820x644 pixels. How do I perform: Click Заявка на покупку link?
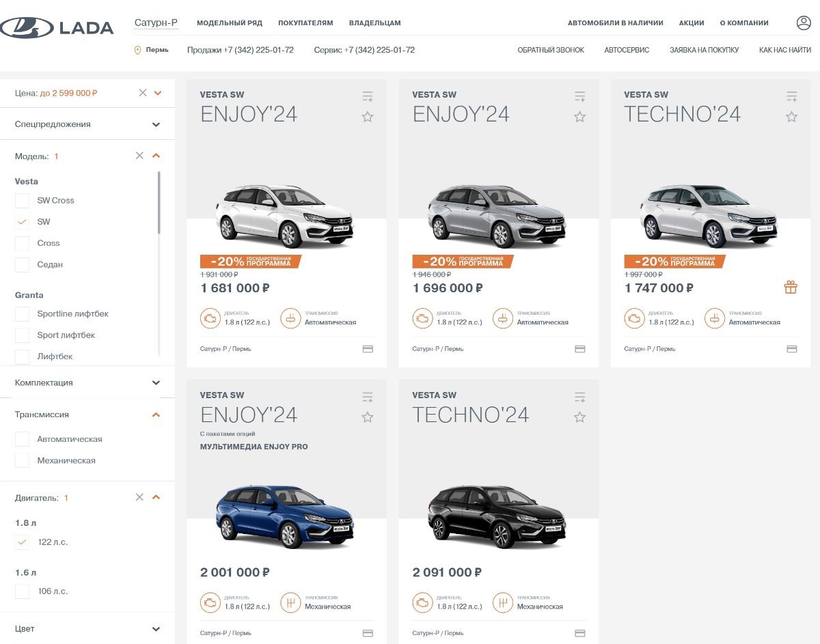click(704, 50)
